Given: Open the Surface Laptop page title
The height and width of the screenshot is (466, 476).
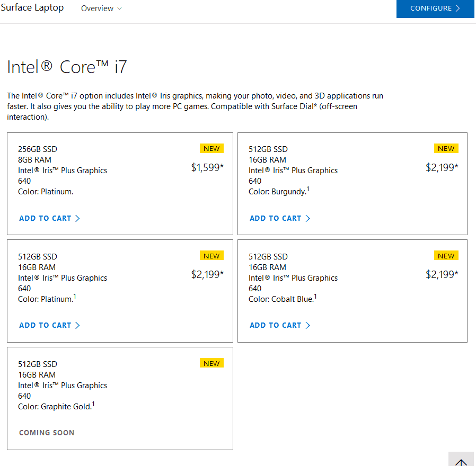Looking at the screenshot, I should [x=32, y=7].
